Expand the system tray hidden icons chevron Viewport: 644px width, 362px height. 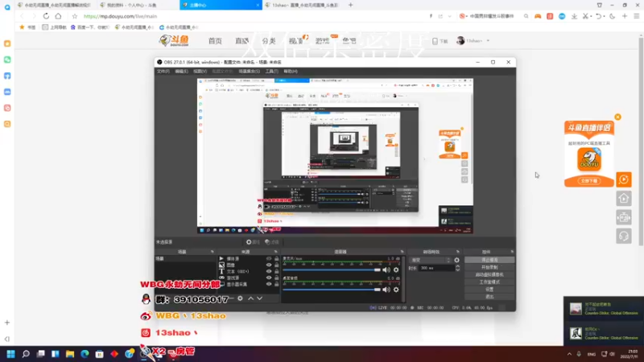click(569, 354)
